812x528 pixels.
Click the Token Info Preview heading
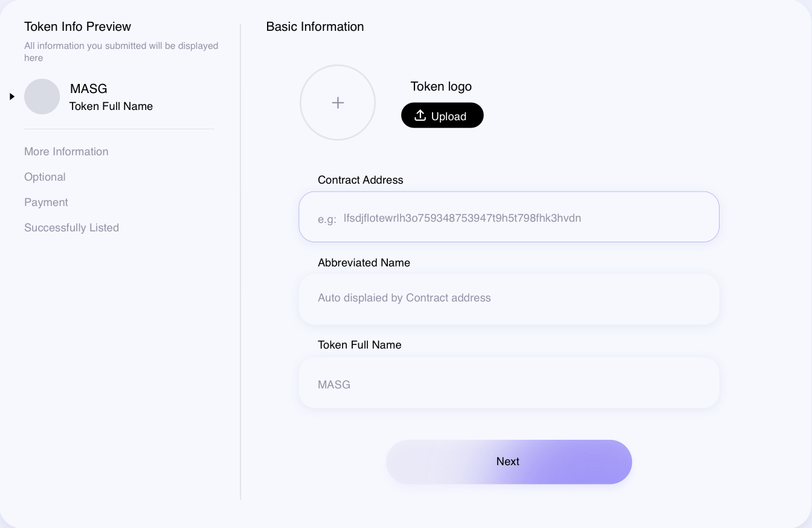(77, 27)
